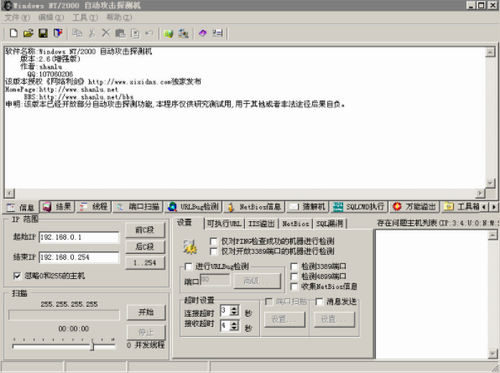Switch to the 端口扫描 tab
Screen dimensions: 500x373
click(137, 207)
